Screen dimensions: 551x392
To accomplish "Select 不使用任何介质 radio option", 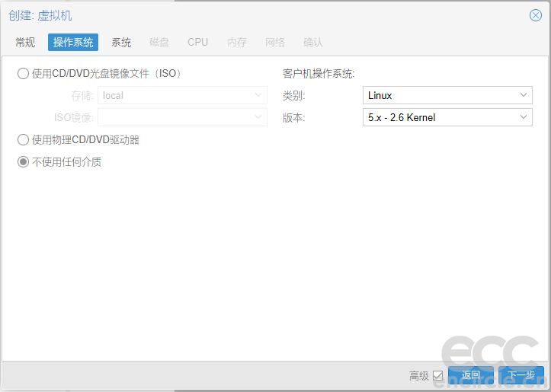I will click(x=24, y=162).
